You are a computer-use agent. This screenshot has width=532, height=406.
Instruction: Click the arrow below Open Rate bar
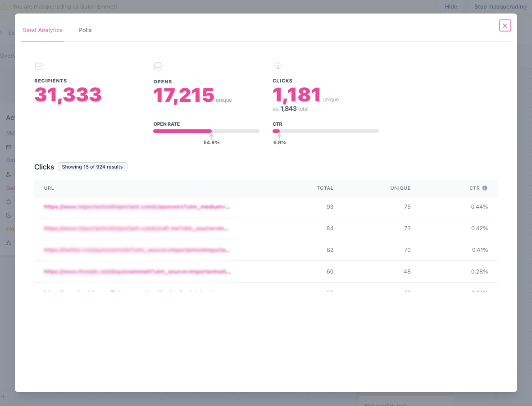(x=212, y=137)
